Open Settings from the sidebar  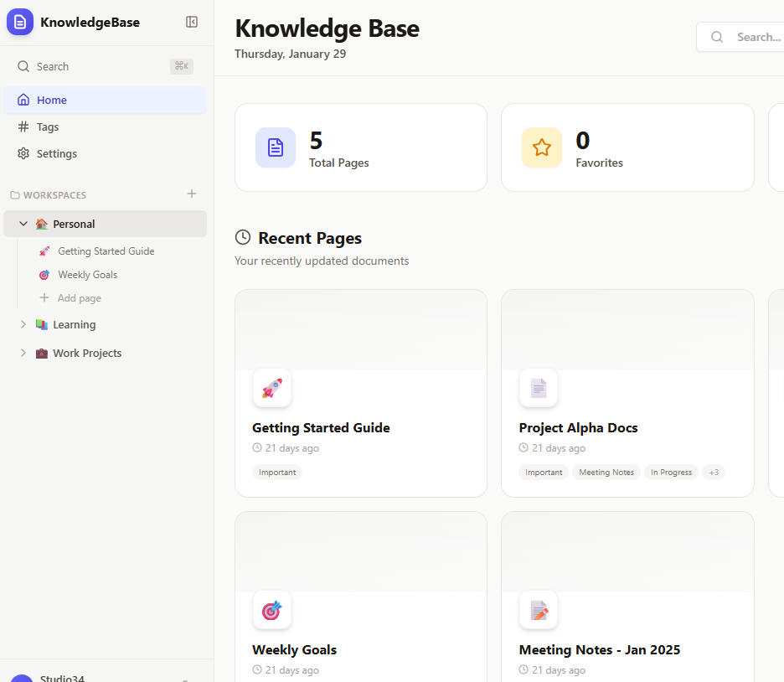105,153
